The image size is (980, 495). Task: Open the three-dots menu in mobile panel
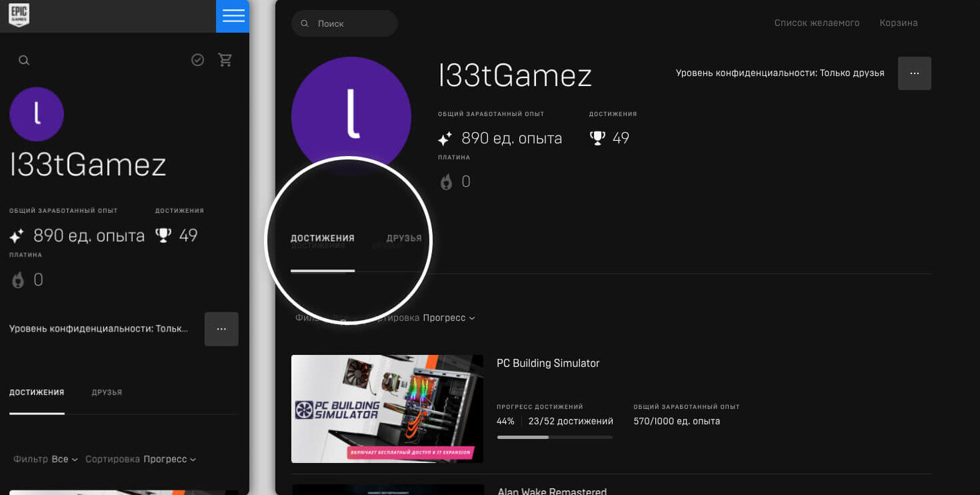point(221,329)
